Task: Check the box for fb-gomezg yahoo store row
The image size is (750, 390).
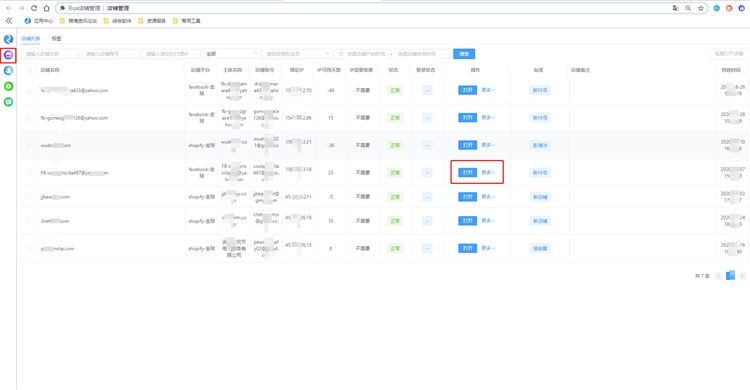Action: [29, 118]
